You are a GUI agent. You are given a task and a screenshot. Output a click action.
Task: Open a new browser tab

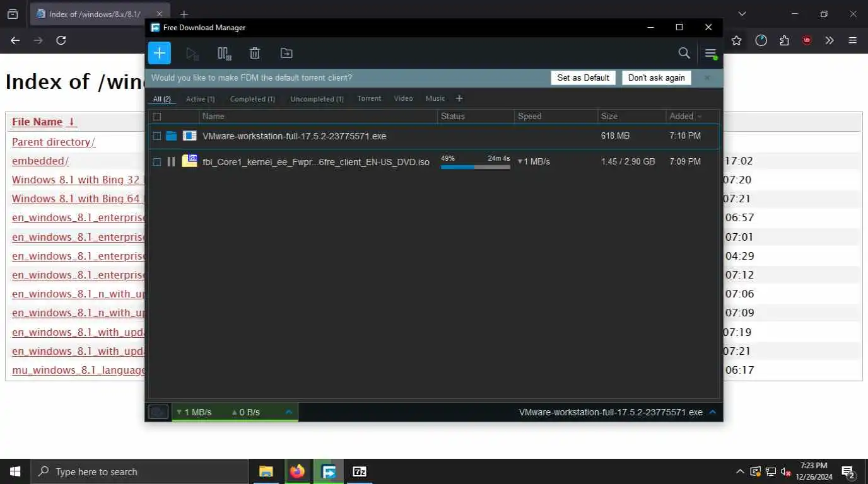coord(184,14)
